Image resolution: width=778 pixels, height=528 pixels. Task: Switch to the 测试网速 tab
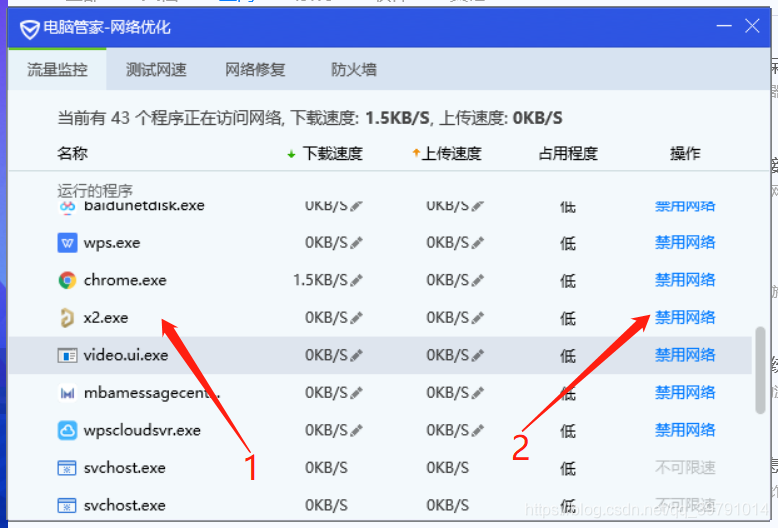pyautogui.click(x=156, y=69)
